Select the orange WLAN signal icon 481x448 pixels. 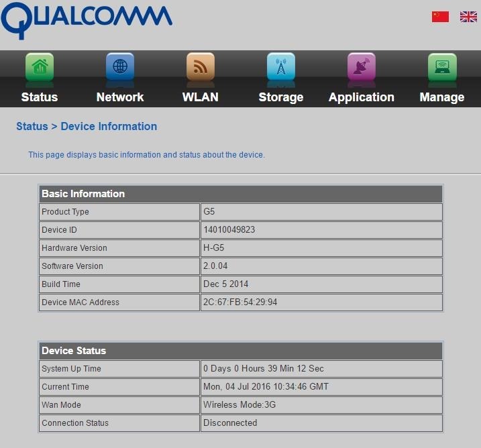[201, 67]
